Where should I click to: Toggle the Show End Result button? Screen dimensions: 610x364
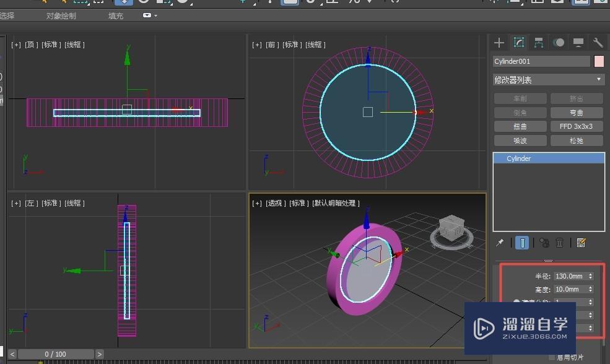click(522, 243)
